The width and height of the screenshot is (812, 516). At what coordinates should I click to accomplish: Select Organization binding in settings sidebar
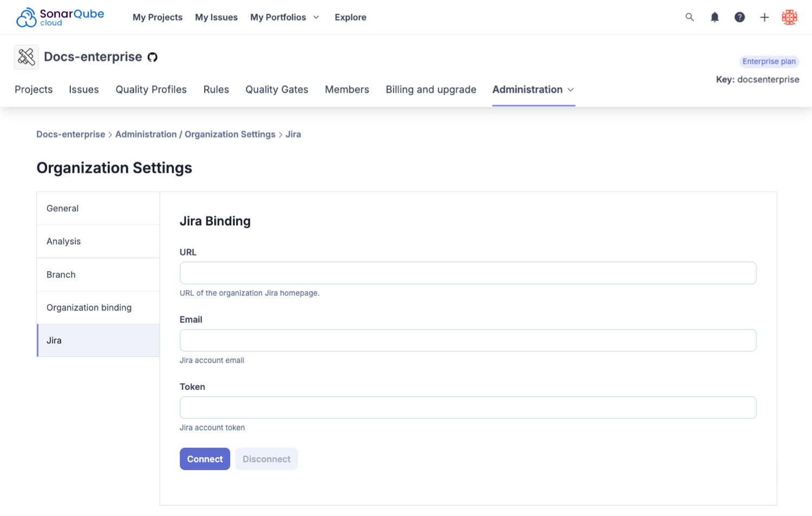[x=98, y=308]
